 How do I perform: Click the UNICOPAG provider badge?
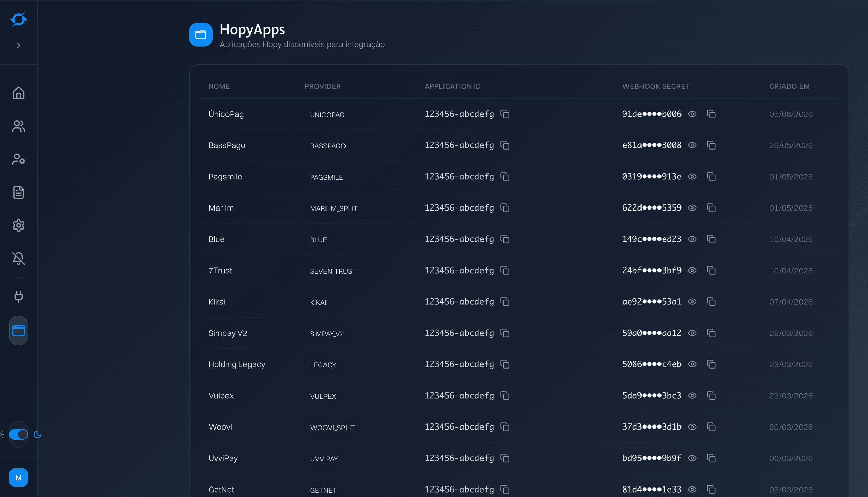pyautogui.click(x=327, y=115)
